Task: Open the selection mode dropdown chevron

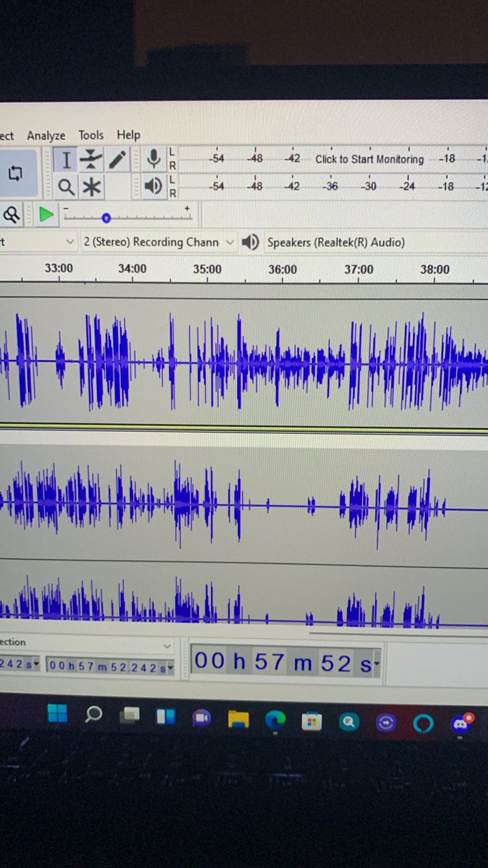Action: (168, 645)
